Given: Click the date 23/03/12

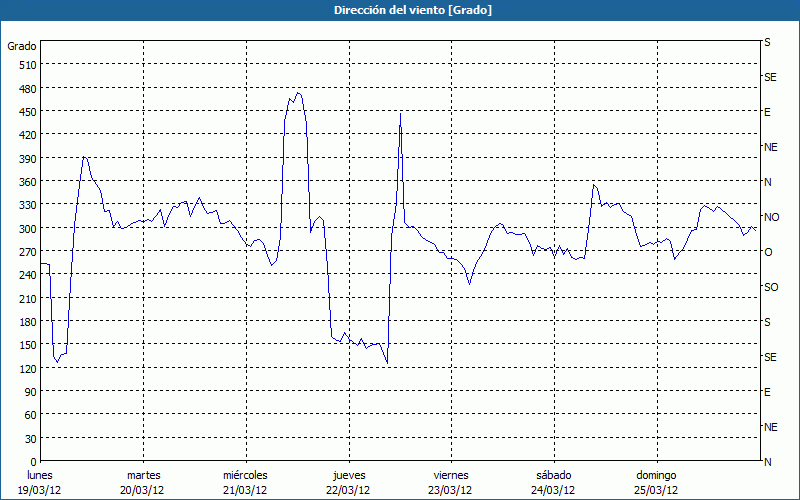Looking at the screenshot, I should (450, 490).
